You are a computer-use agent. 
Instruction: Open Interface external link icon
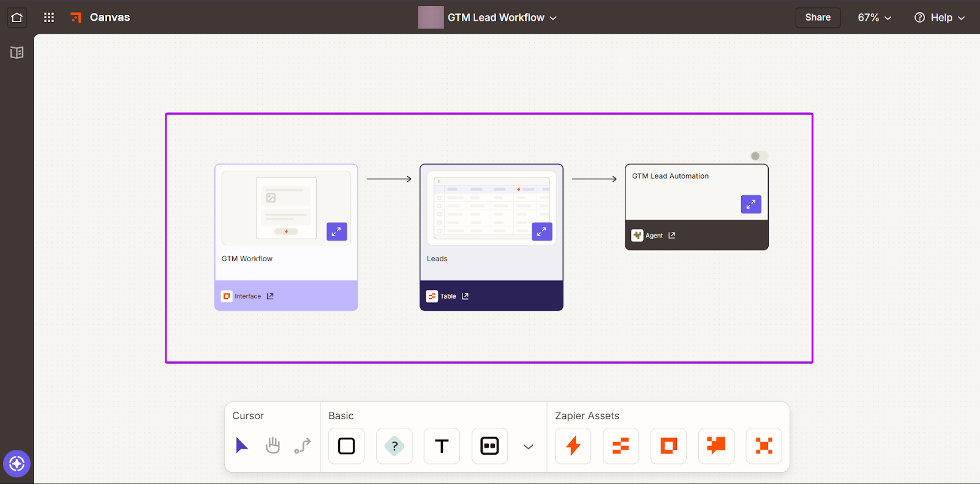[x=270, y=296]
